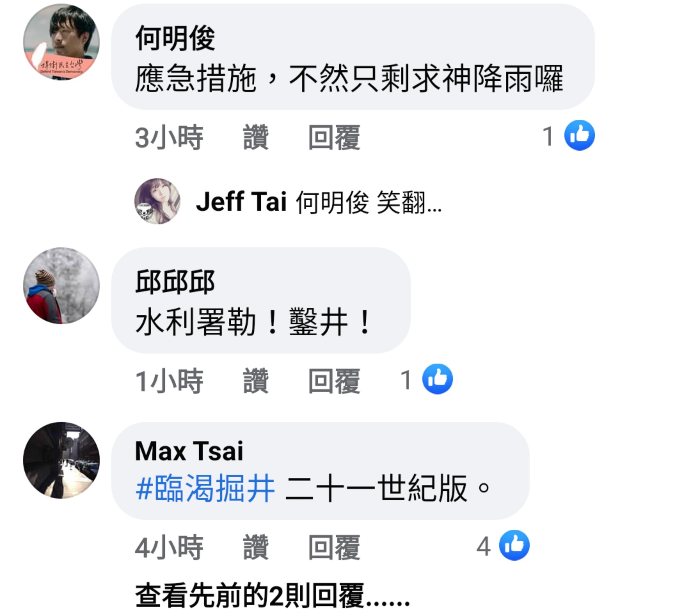Open the like reaction icon on 邱邱邱's comment
This screenshot has height=616, width=691.
[x=437, y=379]
